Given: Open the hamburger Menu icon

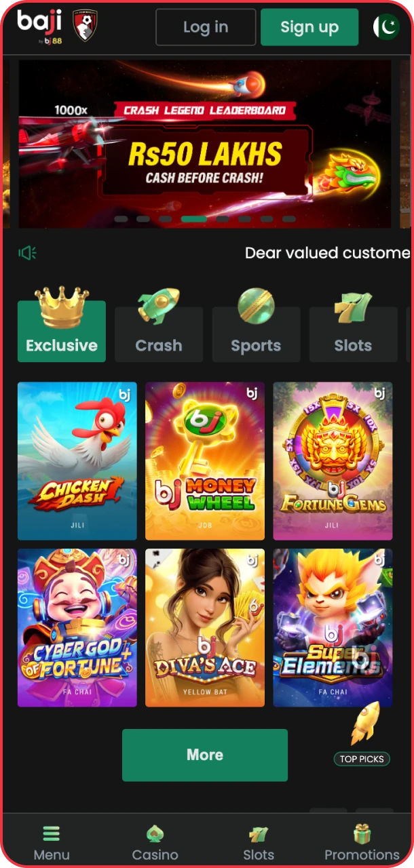Looking at the screenshot, I should point(52,833).
